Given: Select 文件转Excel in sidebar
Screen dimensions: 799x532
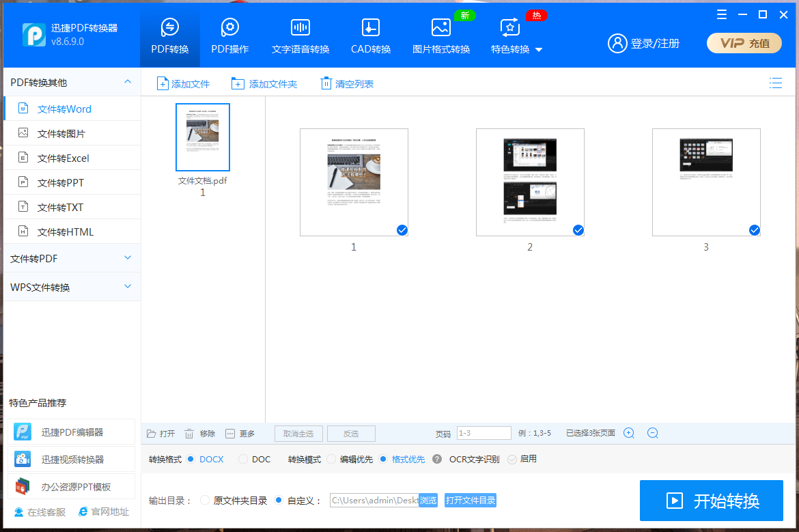Looking at the screenshot, I should [x=63, y=158].
